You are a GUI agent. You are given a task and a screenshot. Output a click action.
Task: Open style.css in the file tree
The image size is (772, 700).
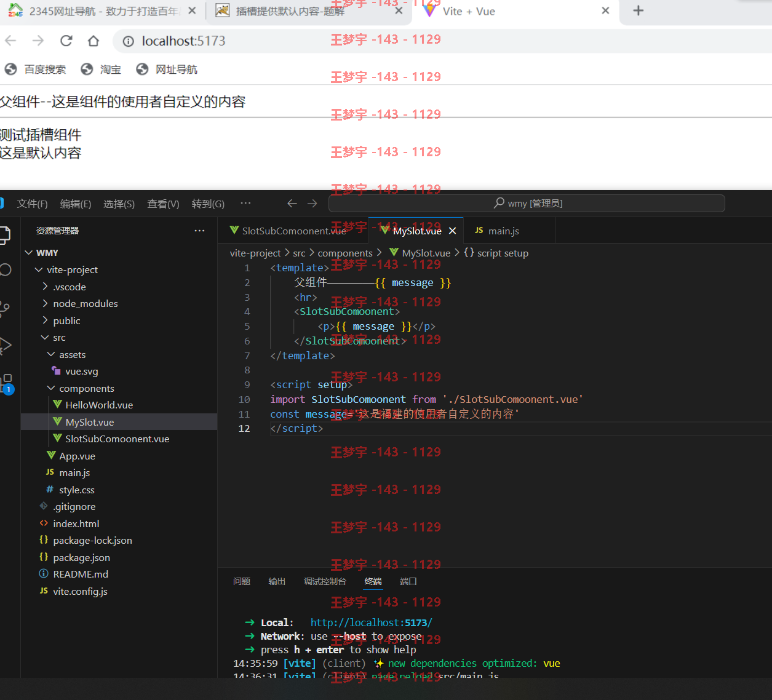pyautogui.click(x=77, y=490)
